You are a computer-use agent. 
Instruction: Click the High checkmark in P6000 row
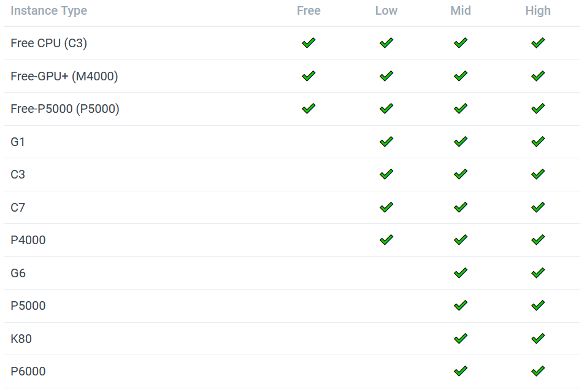(538, 371)
